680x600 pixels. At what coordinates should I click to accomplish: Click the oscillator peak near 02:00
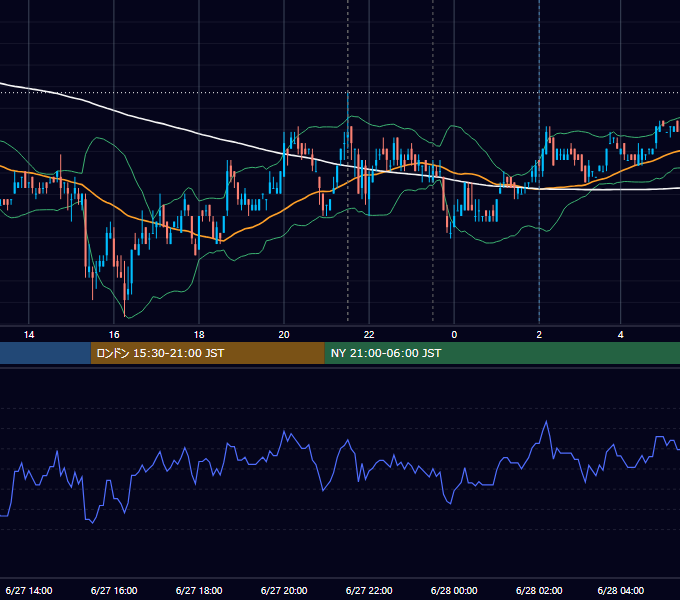[546, 421]
